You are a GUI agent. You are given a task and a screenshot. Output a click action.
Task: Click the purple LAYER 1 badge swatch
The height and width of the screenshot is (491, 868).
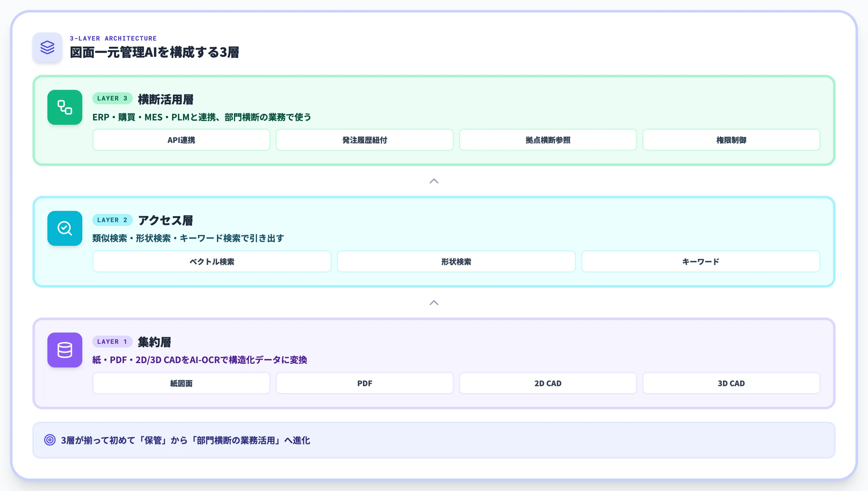(x=112, y=342)
